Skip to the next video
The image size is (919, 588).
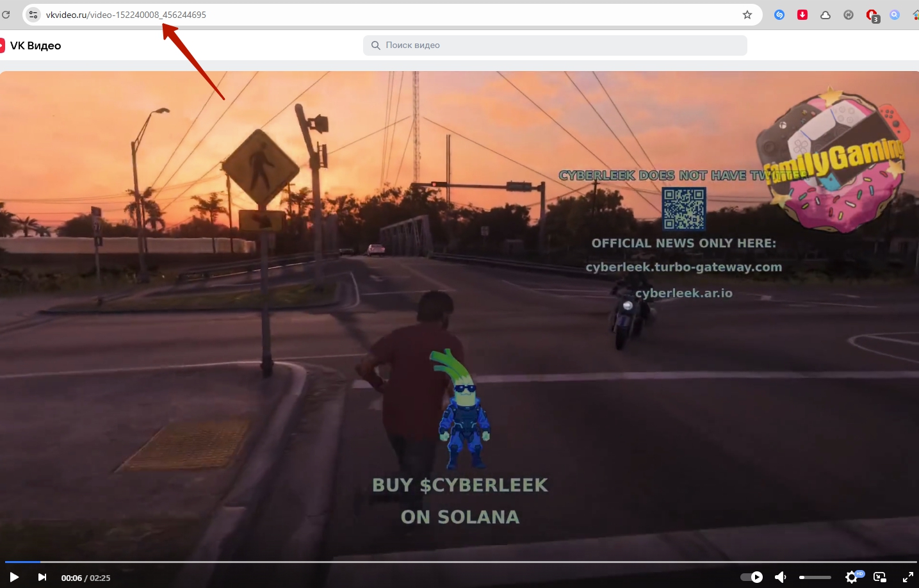click(42, 577)
